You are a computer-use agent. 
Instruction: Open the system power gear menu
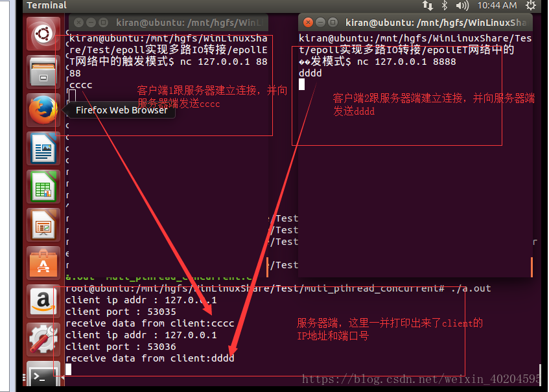tap(531, 5)
